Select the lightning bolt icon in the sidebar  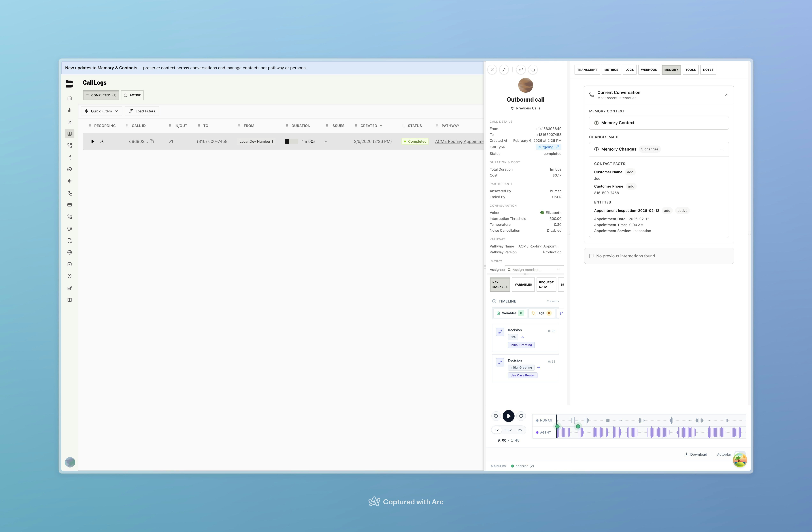70,181
